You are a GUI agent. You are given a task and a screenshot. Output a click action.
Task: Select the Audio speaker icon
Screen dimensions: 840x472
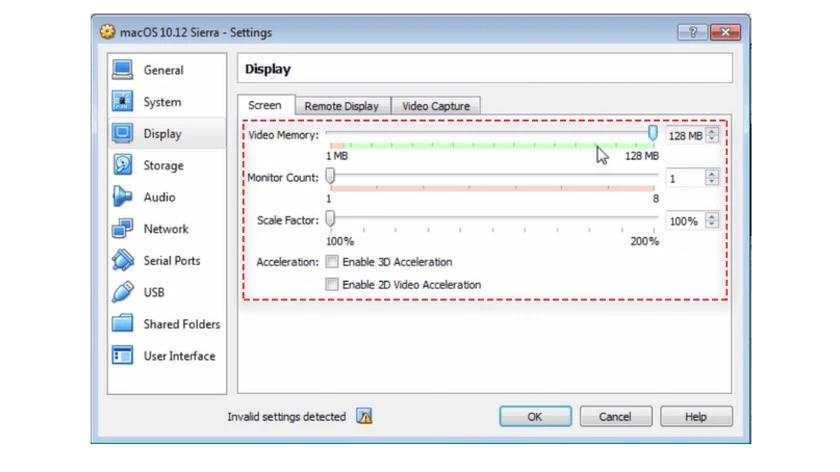pos(122,197)
